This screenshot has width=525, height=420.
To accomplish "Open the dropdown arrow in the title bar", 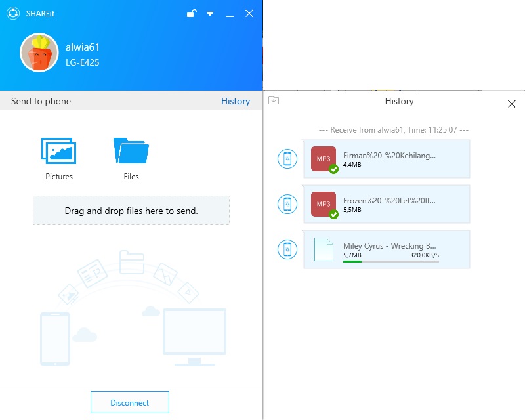I will pos(210,13).
